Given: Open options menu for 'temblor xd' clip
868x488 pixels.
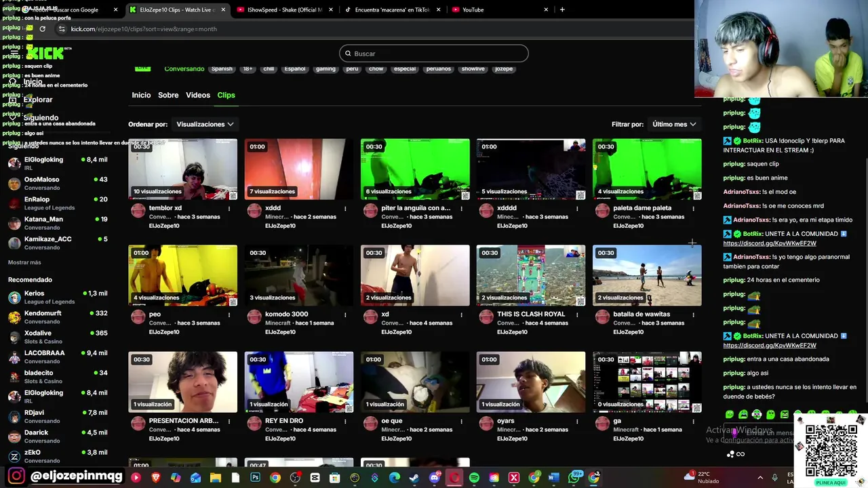Looking at the screenshot, I should pos(229,209).
